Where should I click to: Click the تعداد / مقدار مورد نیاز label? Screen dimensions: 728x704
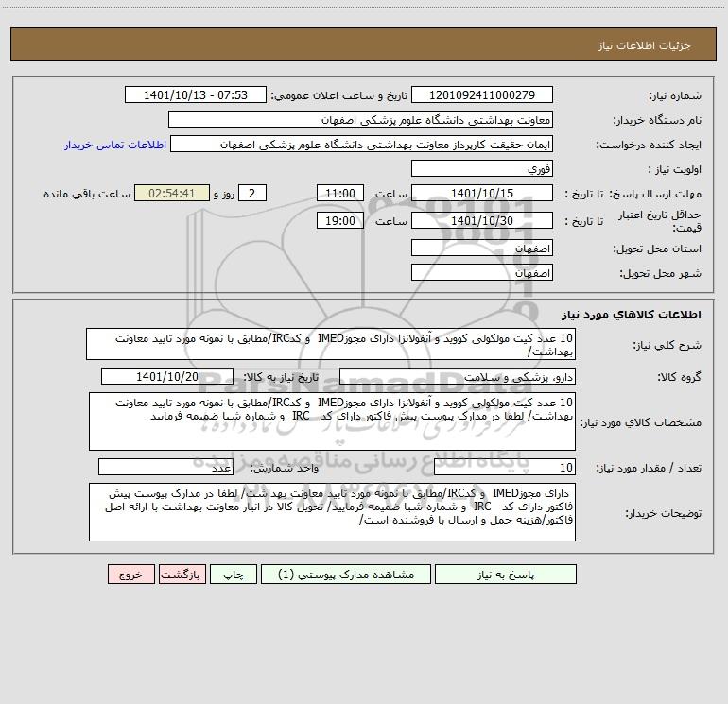649,468
